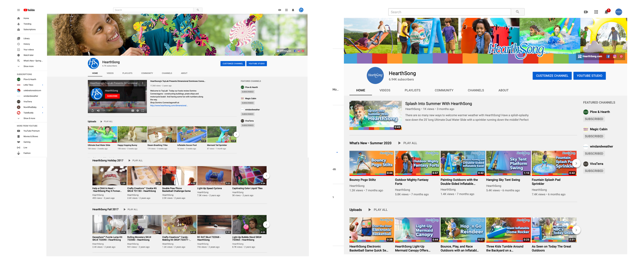The width and height of the screenshot is (644, 266).
Task: Toggle SUBSCRIBED button under Magic Cabin, right screenshot
Action: 594,136
